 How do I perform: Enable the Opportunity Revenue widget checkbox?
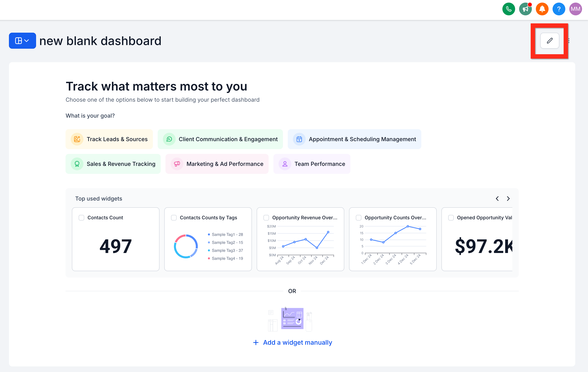[x=266, y=217]
